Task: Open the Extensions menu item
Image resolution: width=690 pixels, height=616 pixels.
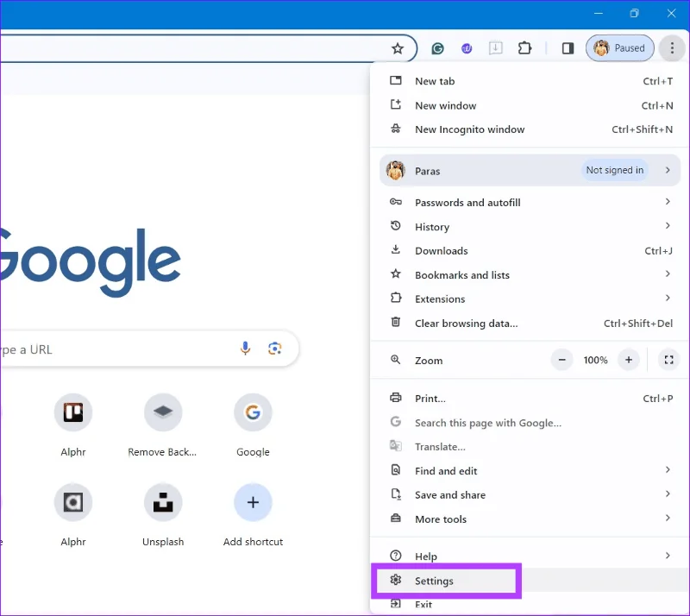Action: 530,299
